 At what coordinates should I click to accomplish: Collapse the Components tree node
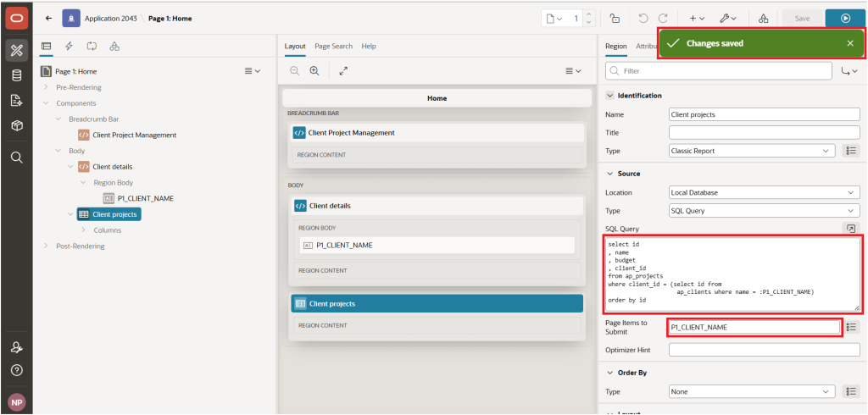point(46,103)
